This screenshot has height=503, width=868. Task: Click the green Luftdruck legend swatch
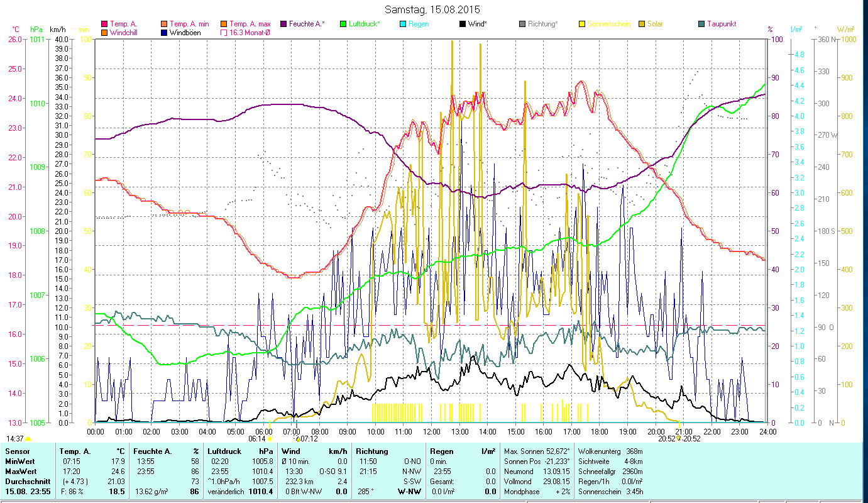[x=343, y=24]
